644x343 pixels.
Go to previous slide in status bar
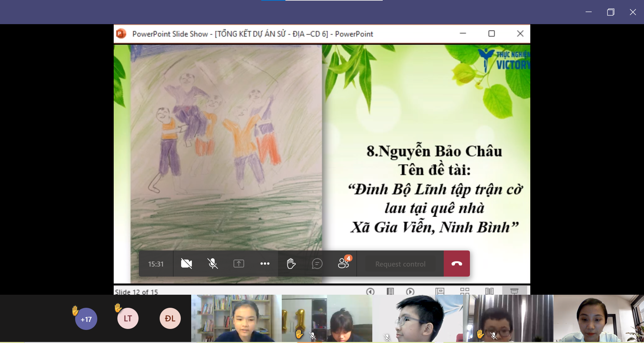[370, 291]
